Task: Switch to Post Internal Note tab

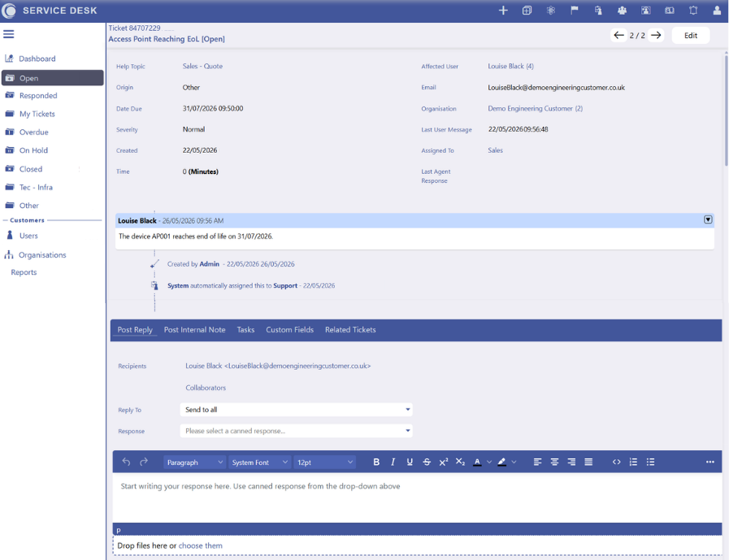Action: (194, 330)
